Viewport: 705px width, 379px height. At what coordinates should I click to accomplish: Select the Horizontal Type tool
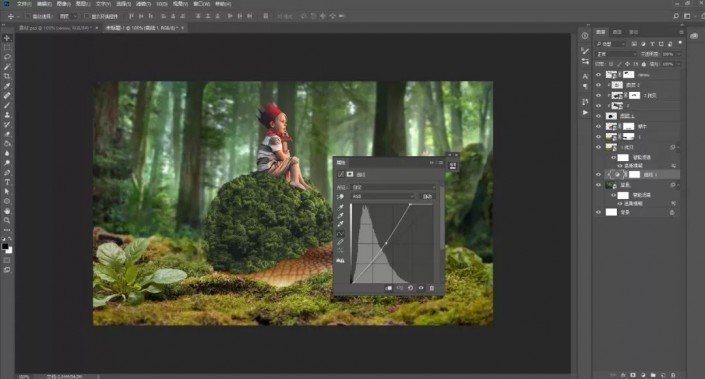pyautogui.click(x=7, y=182)
